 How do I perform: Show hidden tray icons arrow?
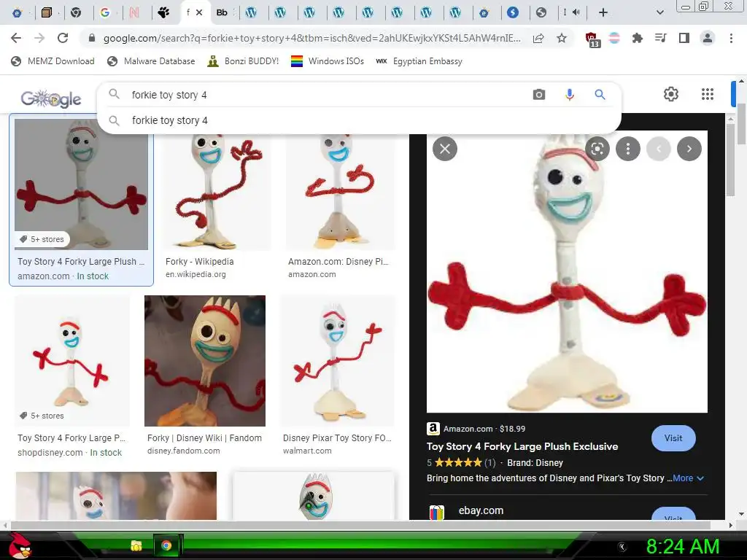click(622, 547)
